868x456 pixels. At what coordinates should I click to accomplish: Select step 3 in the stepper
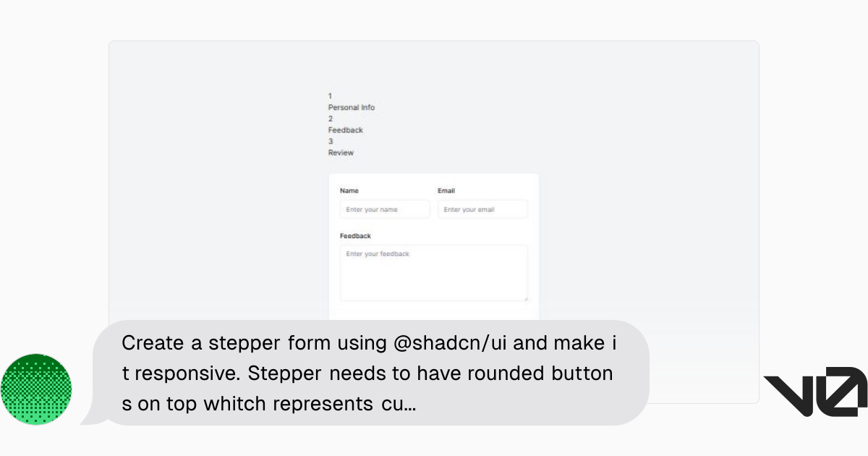point(330,141)
